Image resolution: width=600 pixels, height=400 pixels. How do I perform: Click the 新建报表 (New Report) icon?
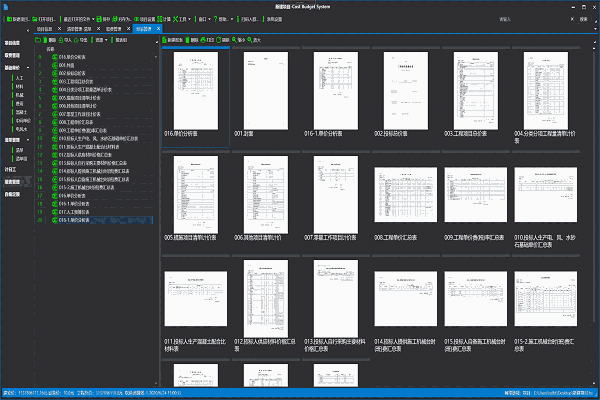pyautogui.click(x=168, y=39)
